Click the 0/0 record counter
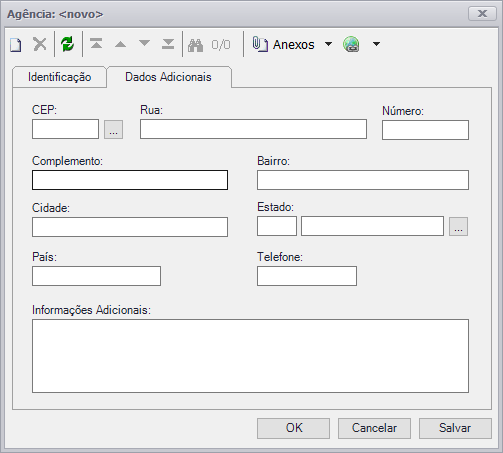 [x=221, y=44]
